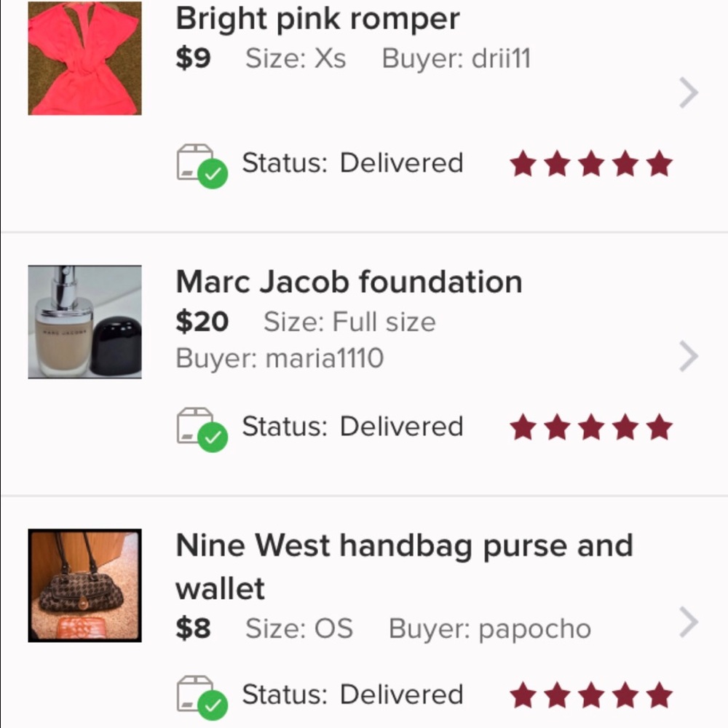Image resolution: width=728 pixels, height=728 pixels.
Task: Expand the Nine West handbag order details
Action: point(688,622)
